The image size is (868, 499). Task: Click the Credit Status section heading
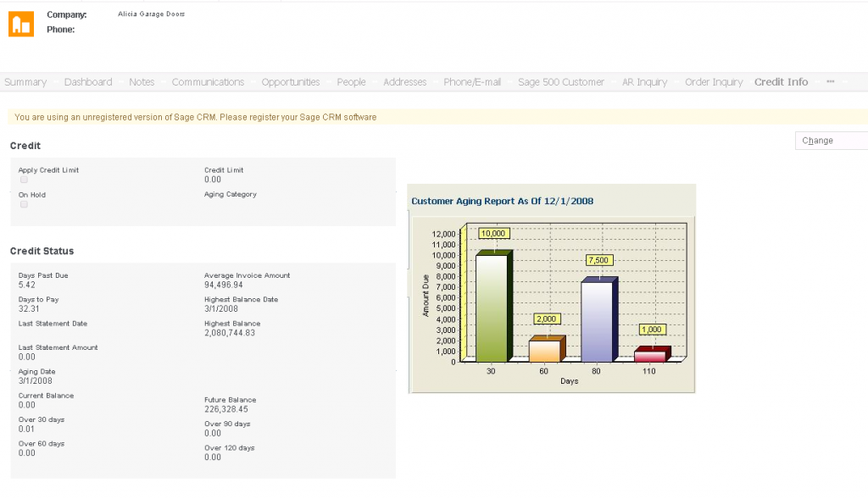click(42, 251)
